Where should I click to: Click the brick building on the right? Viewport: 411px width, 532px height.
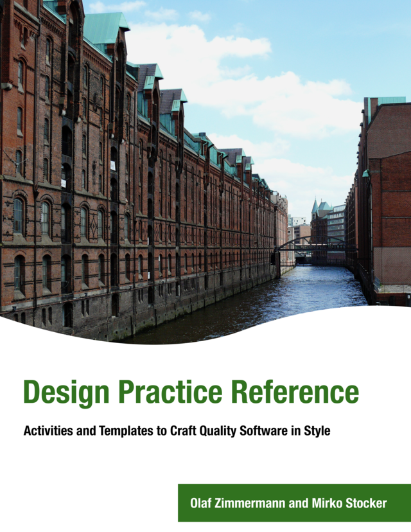pyautogui.click(x=385, y=193)
